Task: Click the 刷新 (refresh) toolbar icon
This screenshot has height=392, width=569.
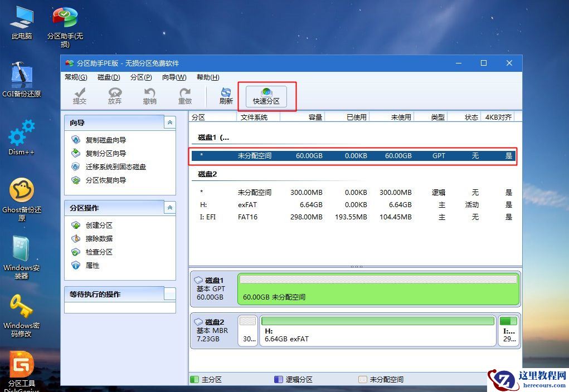Action: click(x=226, y=95)
